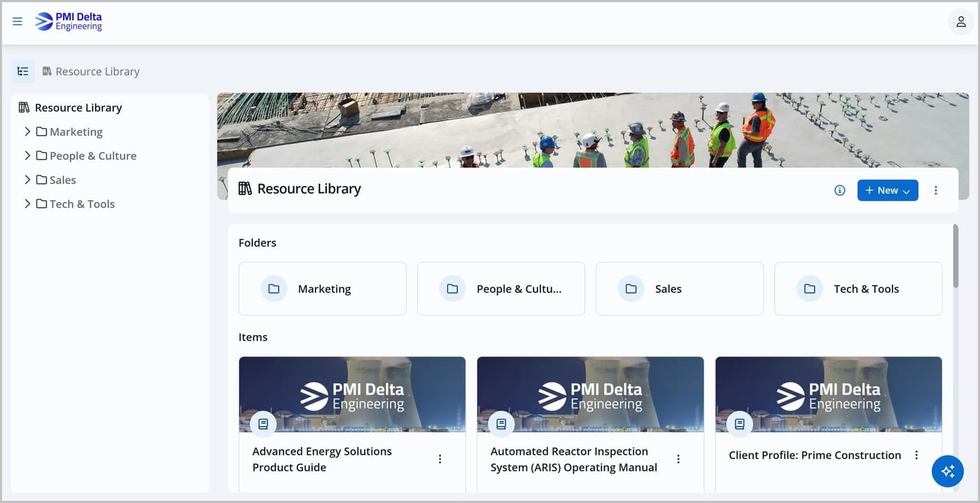Open Advanced Energy Solutions Product Guide thumbnail
This screenshot has height=503, width=980.
click(x=352, y=395)
